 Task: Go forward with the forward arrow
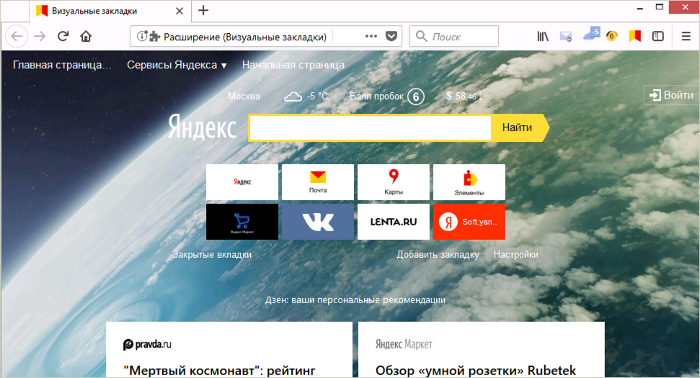point(40,36)
